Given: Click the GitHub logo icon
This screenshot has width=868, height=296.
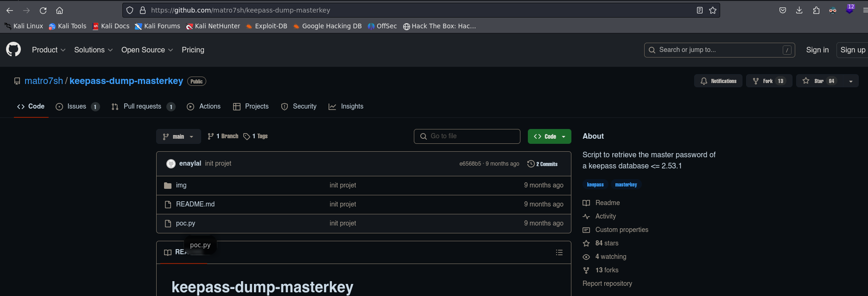Looking at the screenshot, I should [13, 49].
